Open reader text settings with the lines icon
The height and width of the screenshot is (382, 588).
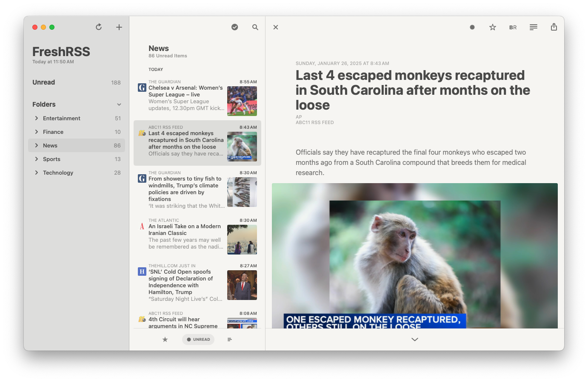point(533,27)
